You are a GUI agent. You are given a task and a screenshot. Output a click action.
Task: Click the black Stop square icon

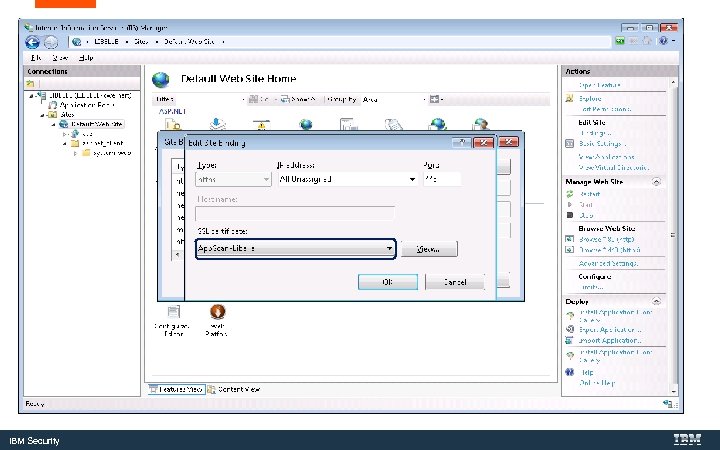tap(570, 215)
